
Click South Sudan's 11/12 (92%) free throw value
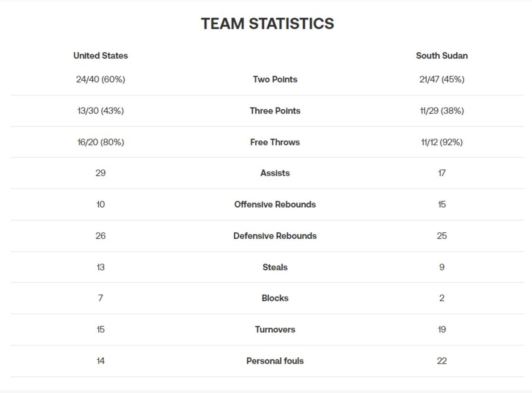point(442,142)
